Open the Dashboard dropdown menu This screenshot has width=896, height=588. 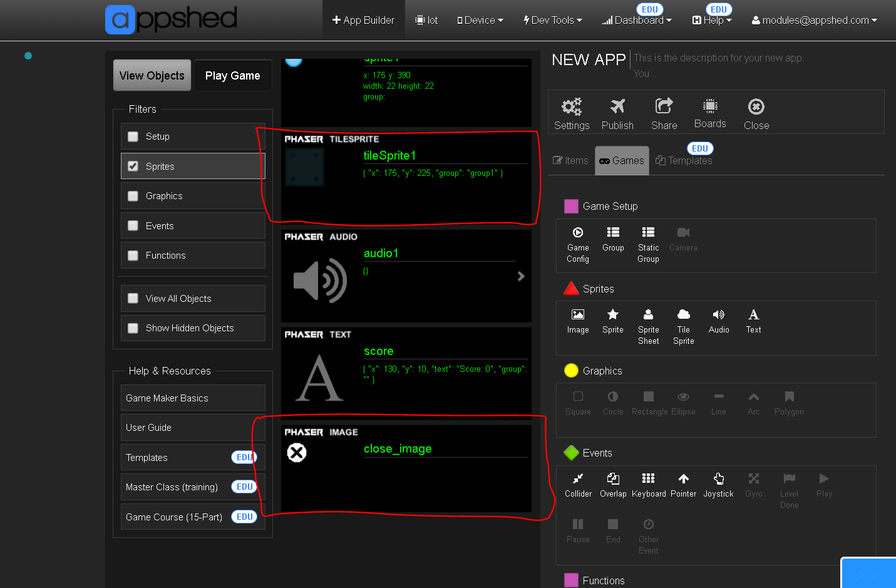pos(637,20)
